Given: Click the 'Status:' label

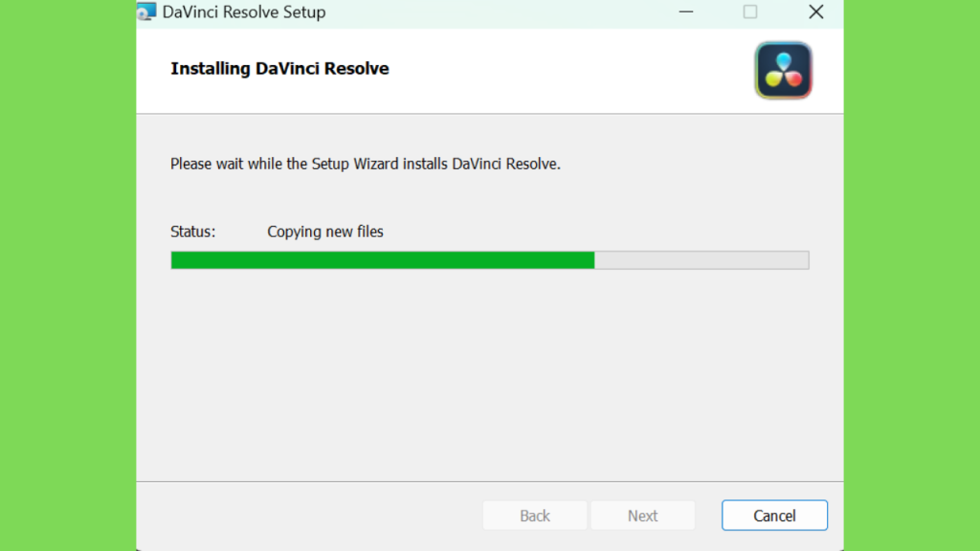Looking at the screenshot, I should pos(193,231).
